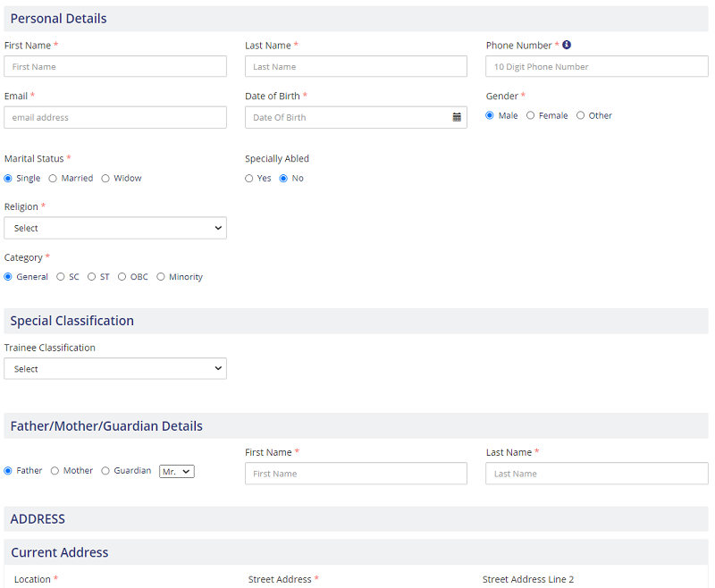Select the OBC category option

point(122,277)
